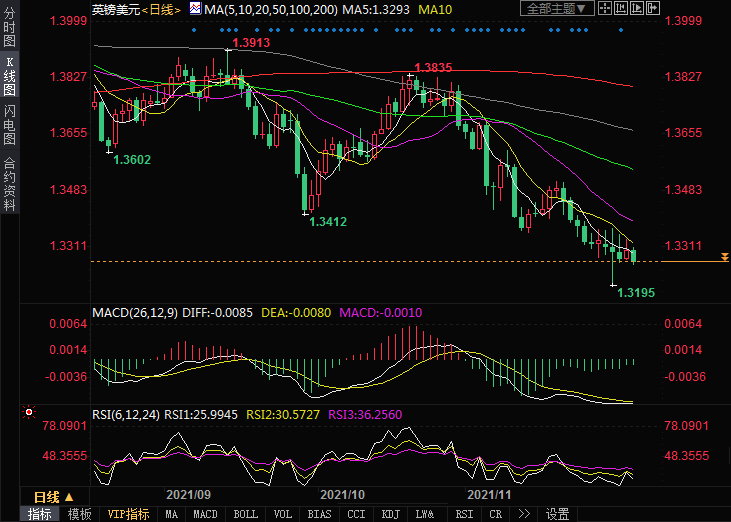
Task: Open the 闪电图 side tab
Action: pos(9,125)
